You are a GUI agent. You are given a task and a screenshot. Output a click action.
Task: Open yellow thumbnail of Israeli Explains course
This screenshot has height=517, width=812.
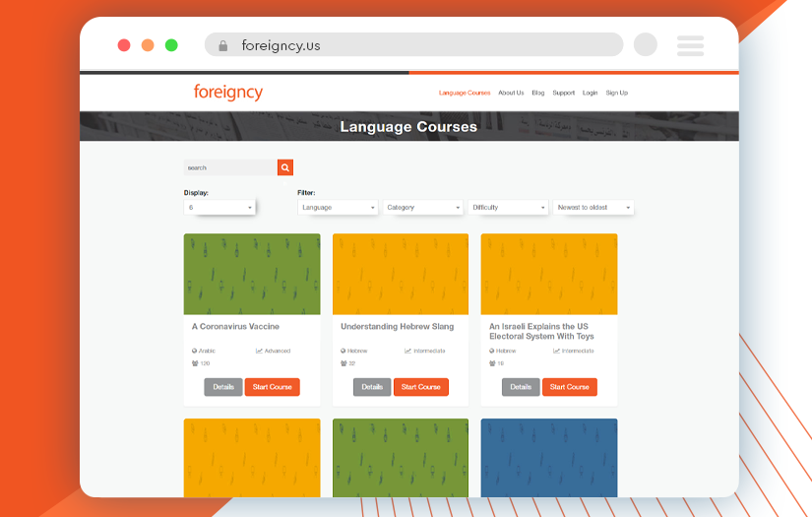tap(549, 274)
